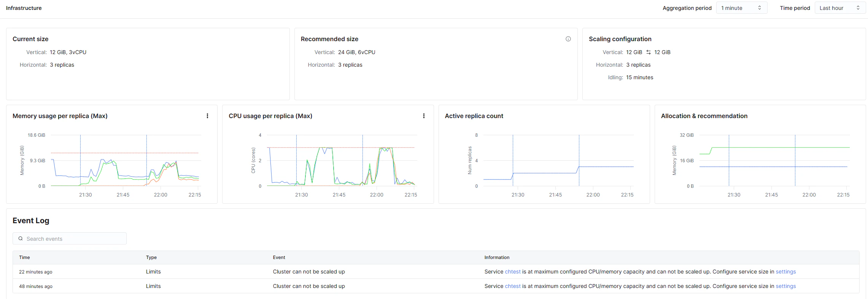
Task: Click the 22:00 tick on Active replica count chart
Action: click(593, 195)
